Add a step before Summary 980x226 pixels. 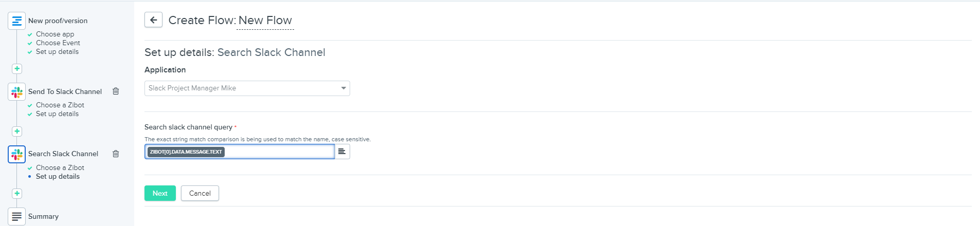[17, 194]
